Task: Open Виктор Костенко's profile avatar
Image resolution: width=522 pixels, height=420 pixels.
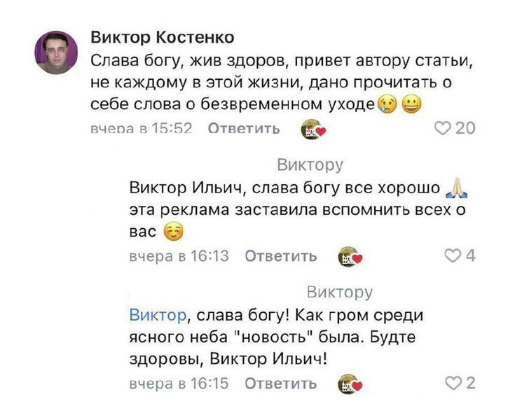Action: [56, 52]
